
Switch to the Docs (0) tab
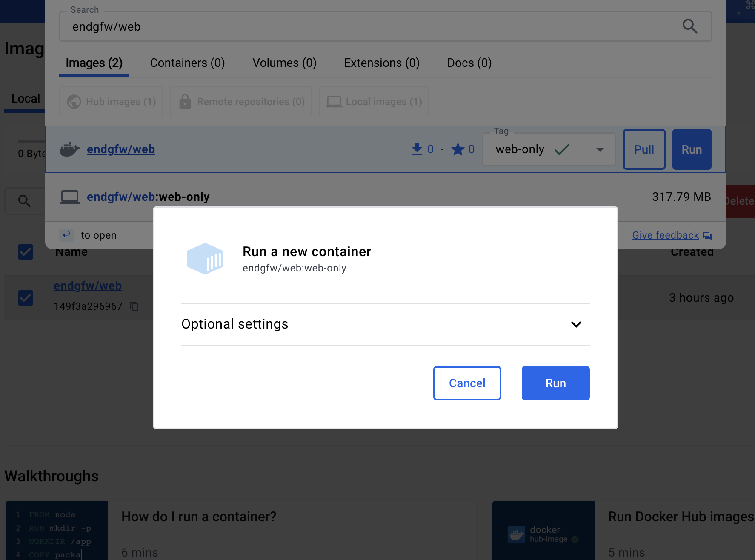469,63
